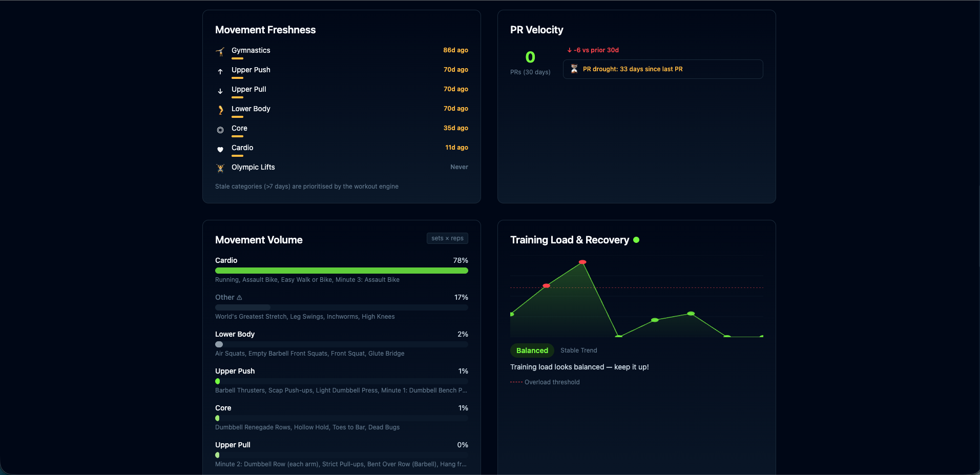
Task: Click the Air Squats exercise list
Action: 310,354
